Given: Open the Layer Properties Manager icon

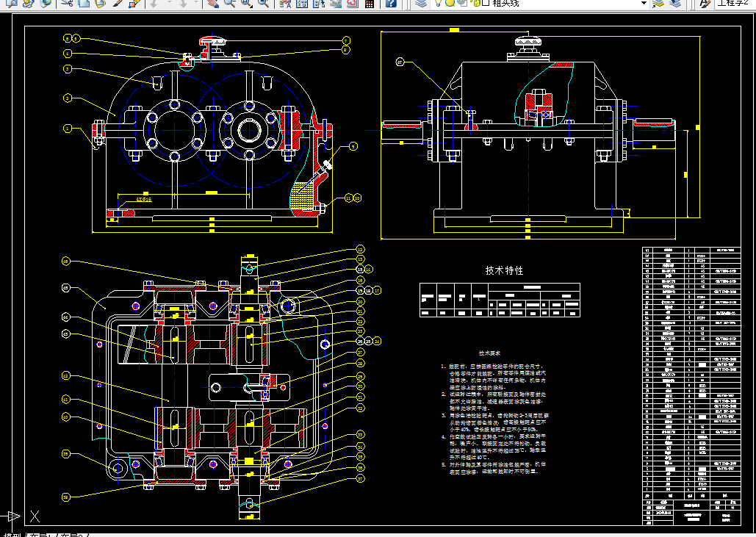Looking at the screenshot, I should [421, 4].
